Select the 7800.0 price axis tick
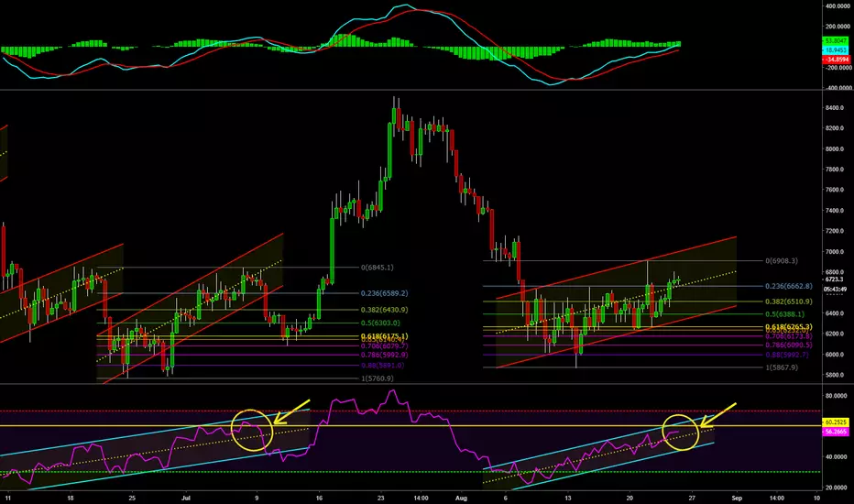This screenshot has width=854, height=504. point(835,170)
